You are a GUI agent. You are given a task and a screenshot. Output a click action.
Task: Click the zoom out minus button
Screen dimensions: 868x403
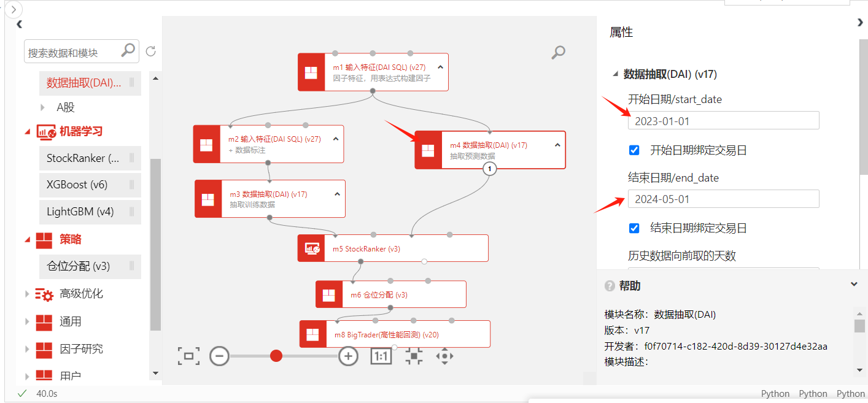pos(219,356)
